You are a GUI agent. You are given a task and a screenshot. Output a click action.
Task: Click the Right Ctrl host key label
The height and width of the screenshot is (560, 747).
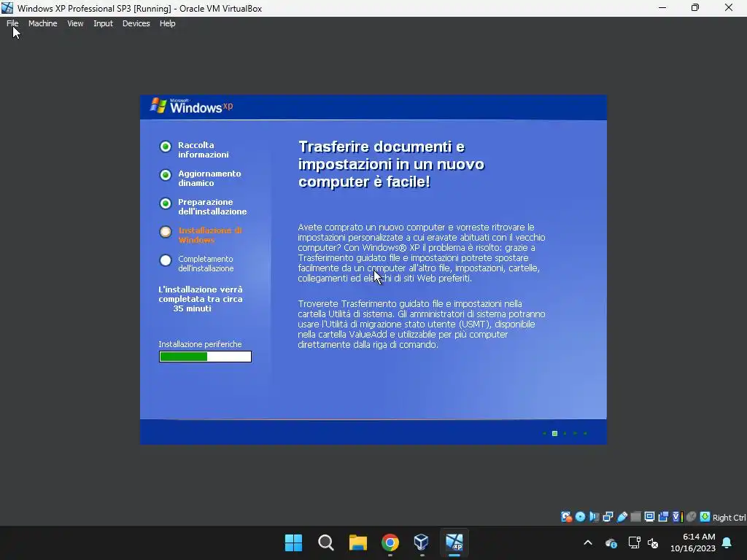(x=729, y=518)
